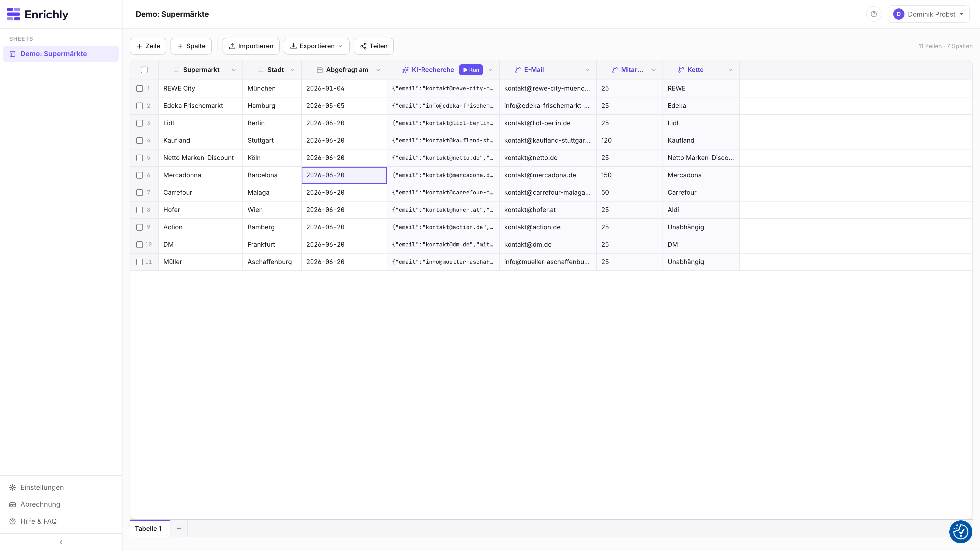Image resolution: width=980 pixels, height=551 pixels.
Task: Check the row 1 REWE City checkbox
Action: click(140, 89)
